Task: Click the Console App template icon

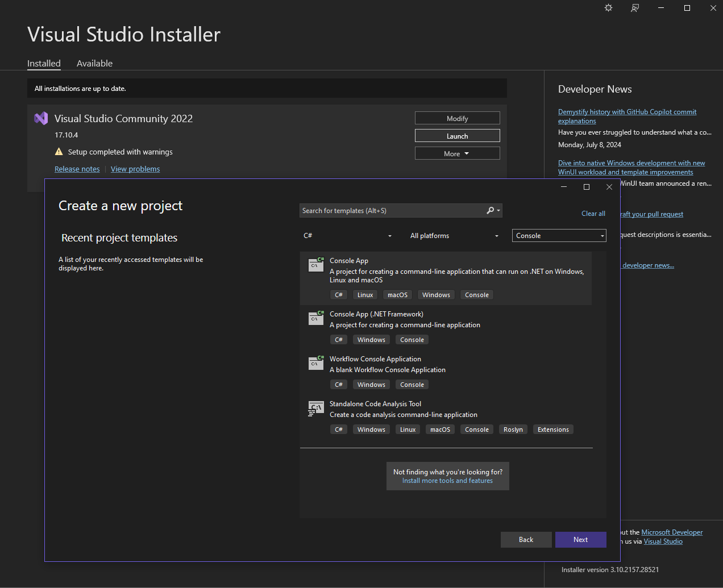Action: [x=316, y=265]
